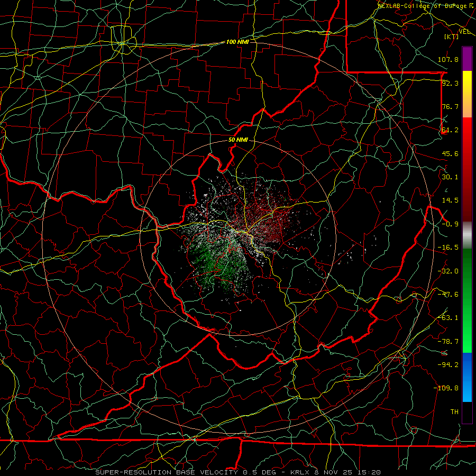Pick the yellow-to-orange segment of the color bar

click(467, 94)
